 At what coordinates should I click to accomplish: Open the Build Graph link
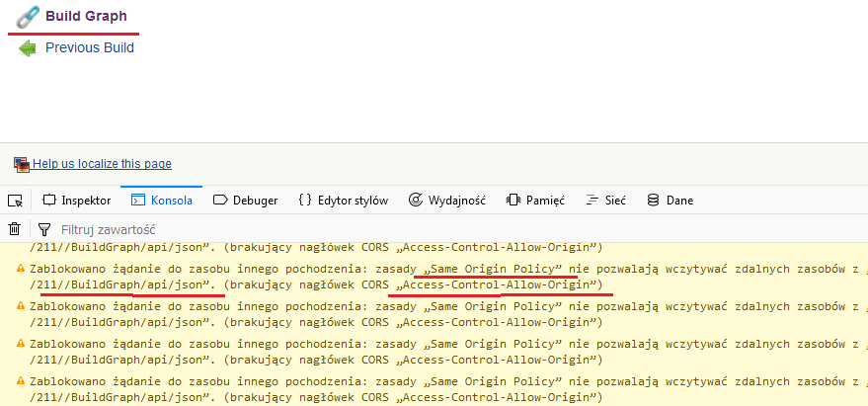pos(86,17)
